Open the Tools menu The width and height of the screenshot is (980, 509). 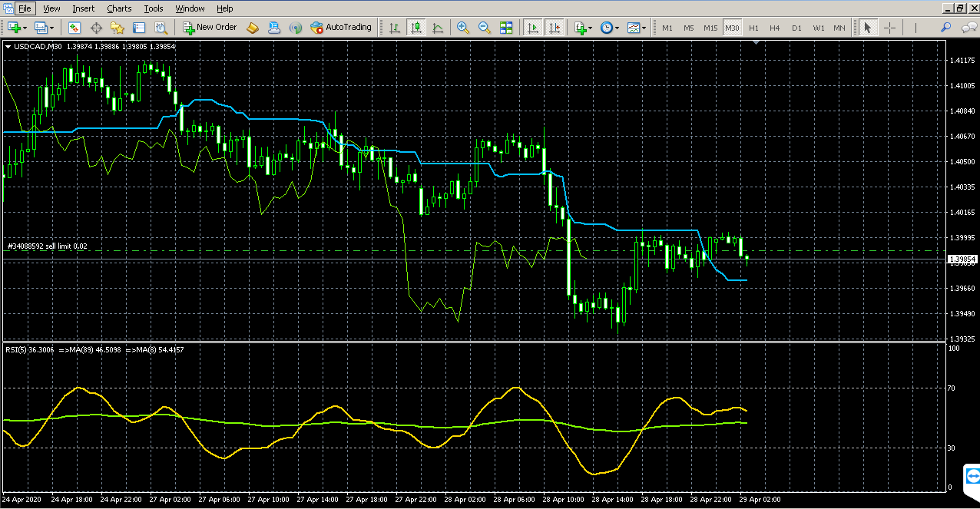click(154, 8)
